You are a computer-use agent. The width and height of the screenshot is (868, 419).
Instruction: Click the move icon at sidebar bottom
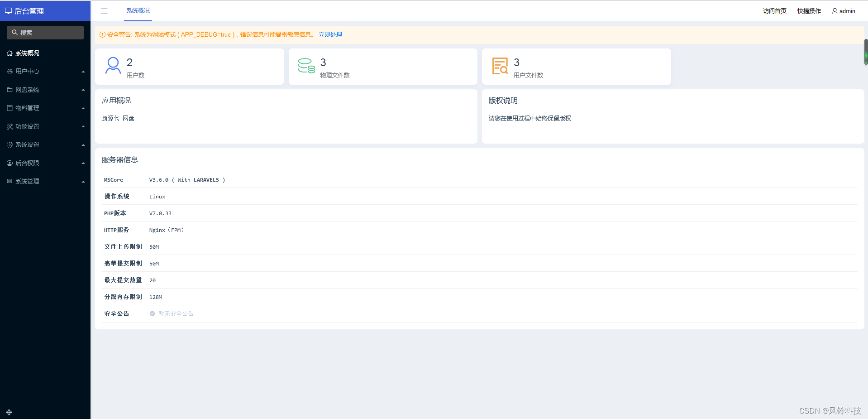click(9, 412)
